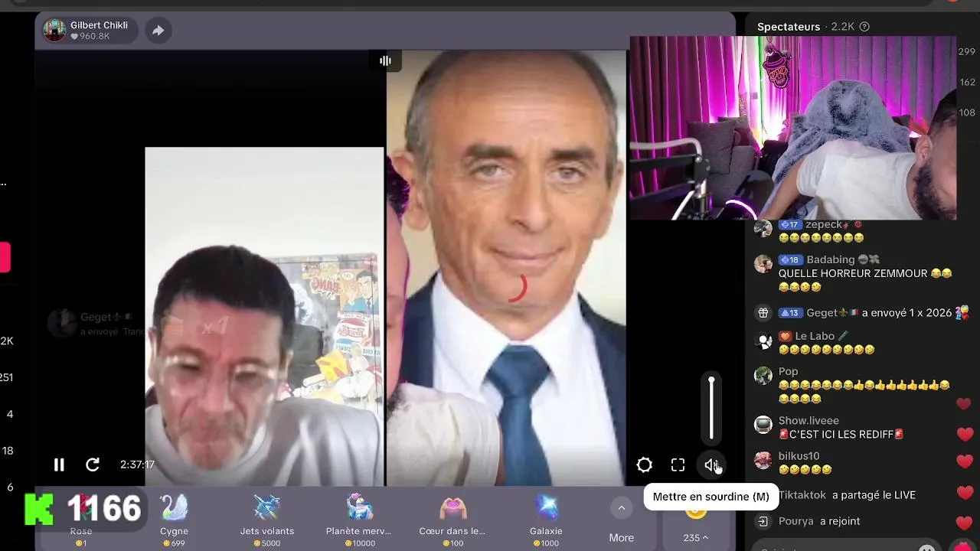The width and height of the screenshot is (980, 551).
Task: Click zepeck's level 17 badge
Action: pos(789,225)
